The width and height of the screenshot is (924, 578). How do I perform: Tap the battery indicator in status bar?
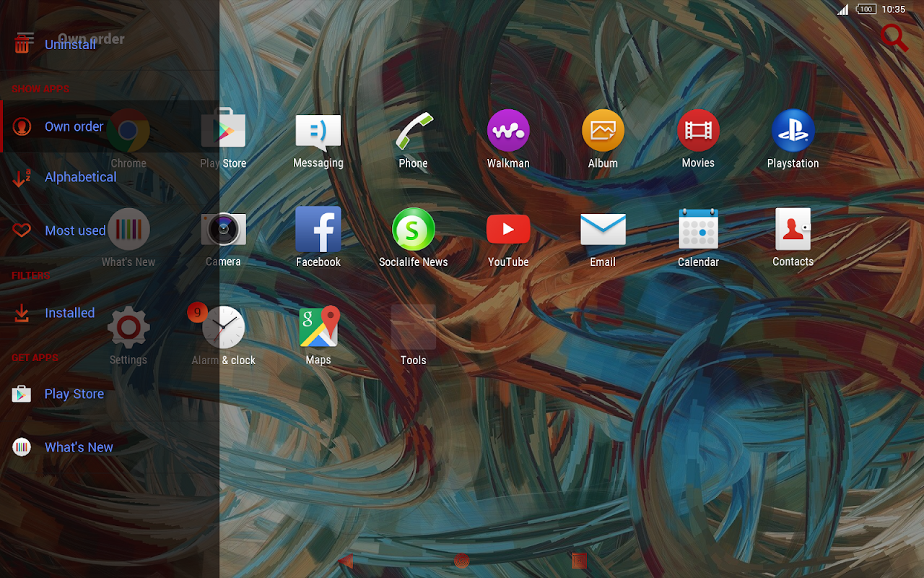(866, 9)
